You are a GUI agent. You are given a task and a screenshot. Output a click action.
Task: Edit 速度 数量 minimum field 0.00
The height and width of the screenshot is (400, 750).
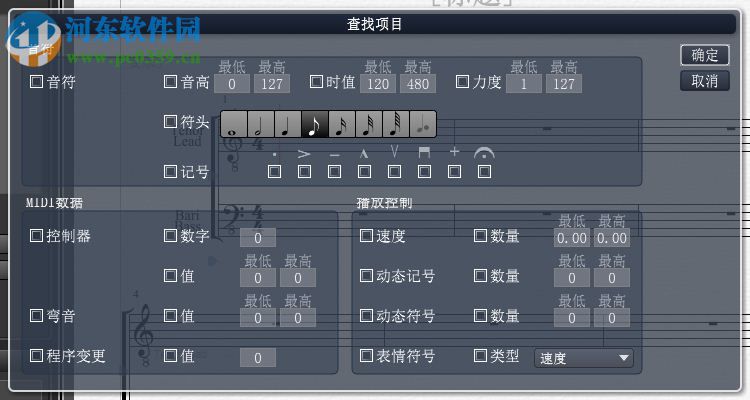[x=572, y=238]
